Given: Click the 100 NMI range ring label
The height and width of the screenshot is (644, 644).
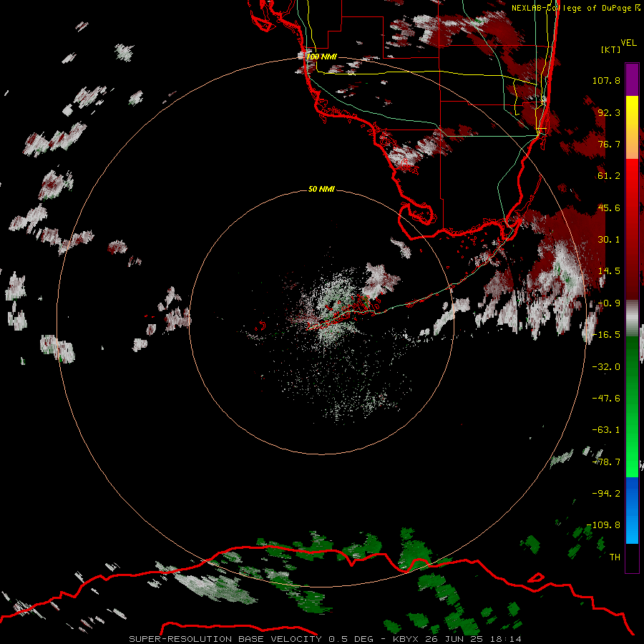Looking at the screenshot, I should (x=321, y=57).
